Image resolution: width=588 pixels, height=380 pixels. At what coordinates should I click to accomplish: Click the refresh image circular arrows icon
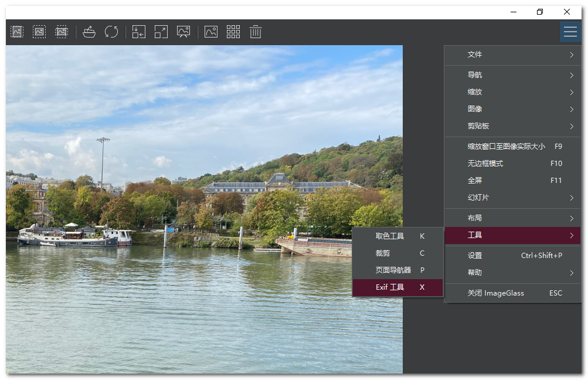click(111, 32)
